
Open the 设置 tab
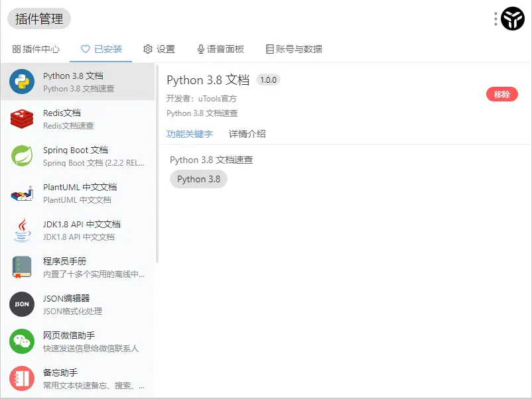point(159,49)
